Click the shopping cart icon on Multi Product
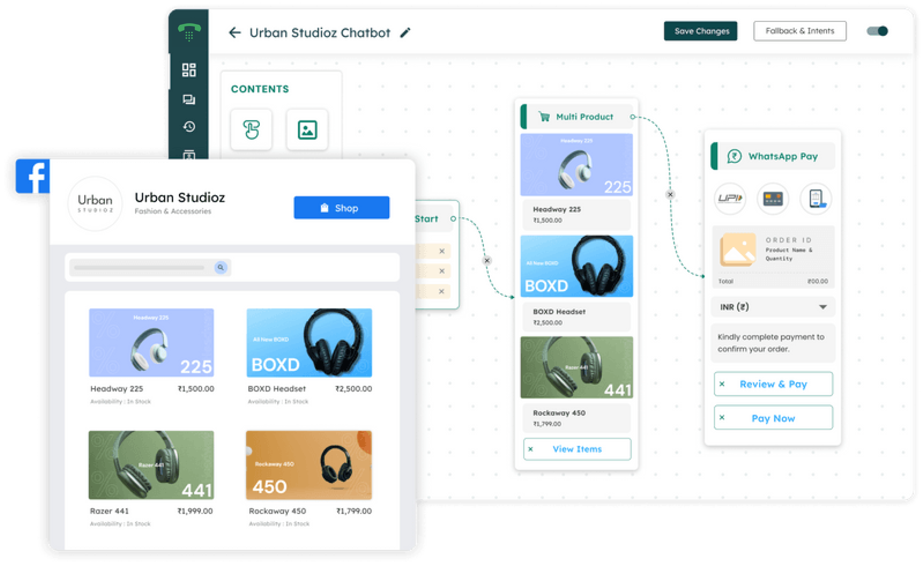 click(x=544, y=117)
